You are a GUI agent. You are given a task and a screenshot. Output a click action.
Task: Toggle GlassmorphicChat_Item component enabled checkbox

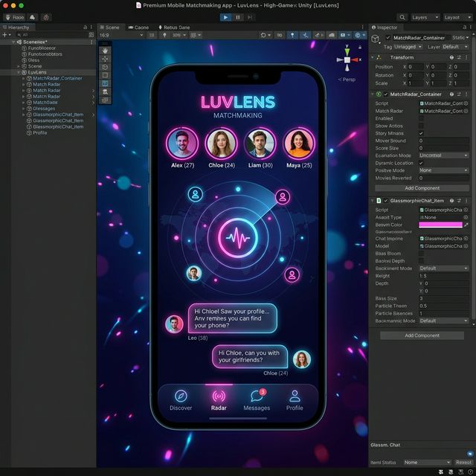(x=385, y=201)
